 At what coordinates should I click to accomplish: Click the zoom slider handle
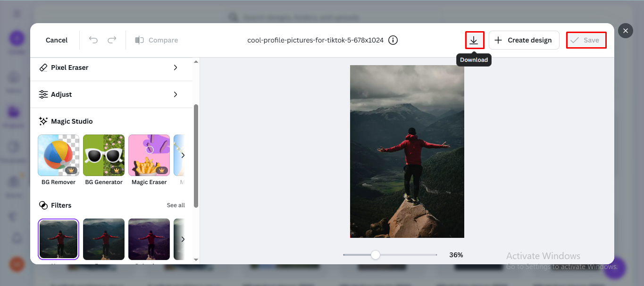[x=376, y=255]
